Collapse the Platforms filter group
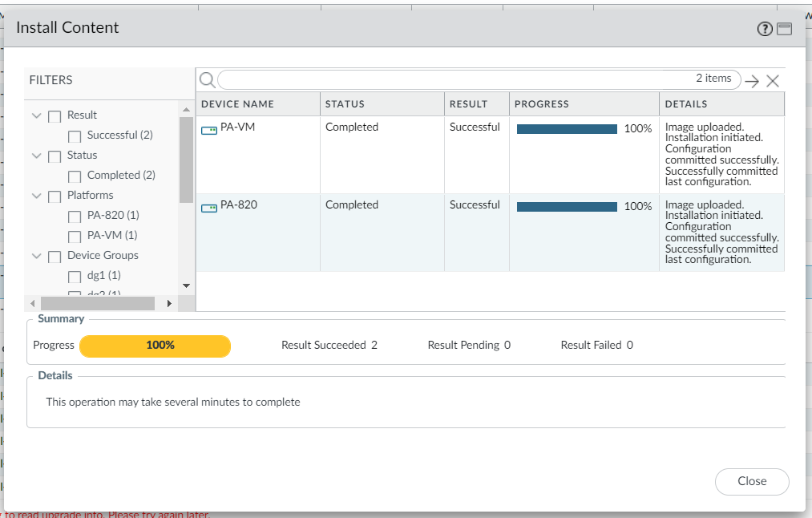 (36, 196)
